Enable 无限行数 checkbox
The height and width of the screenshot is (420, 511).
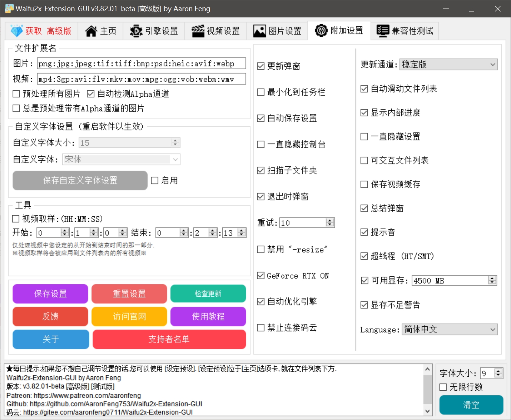point(461,387)
